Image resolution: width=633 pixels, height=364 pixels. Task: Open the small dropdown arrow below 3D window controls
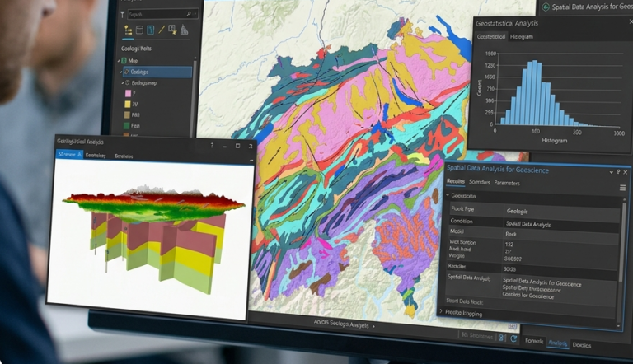(x=251, y=161)
